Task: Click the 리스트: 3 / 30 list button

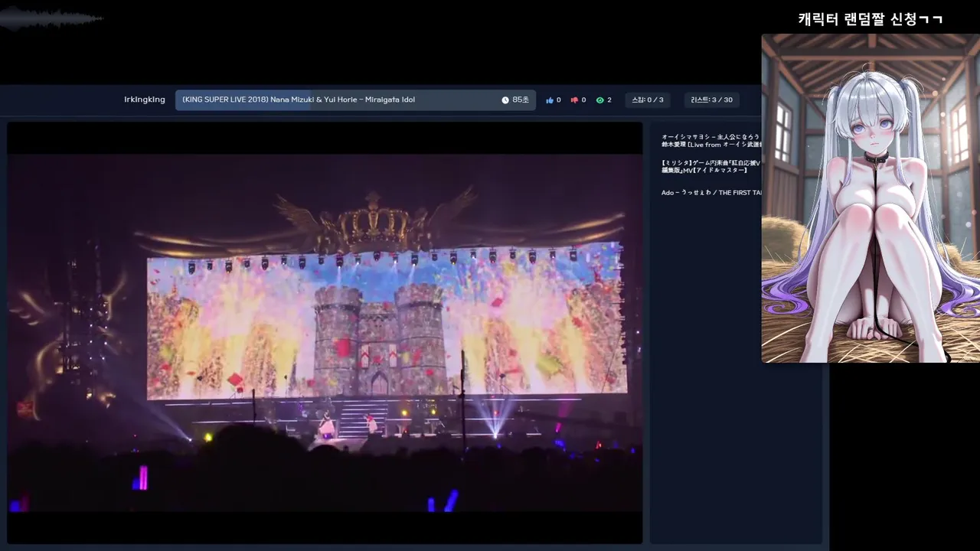Action: tap(711, 100)
